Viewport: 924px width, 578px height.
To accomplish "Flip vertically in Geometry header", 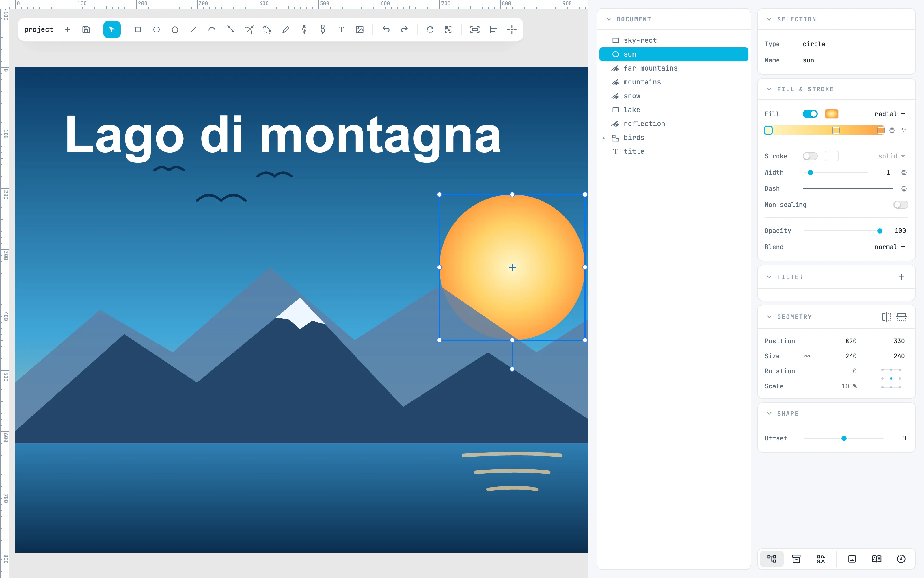I will pyautogui.click(x=901, y=316).
